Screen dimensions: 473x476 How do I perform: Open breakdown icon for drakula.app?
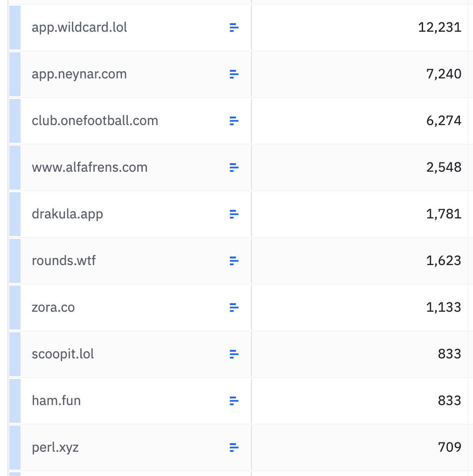click(x=234, y=214)
